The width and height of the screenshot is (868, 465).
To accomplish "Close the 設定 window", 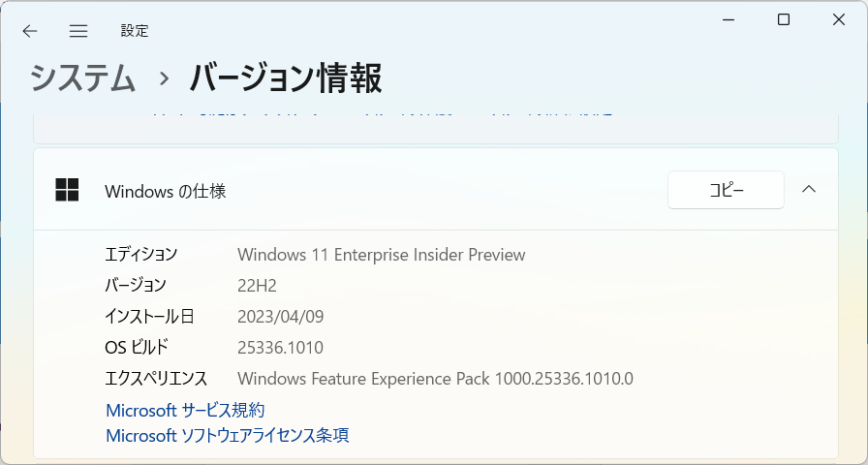I will 839,20.
